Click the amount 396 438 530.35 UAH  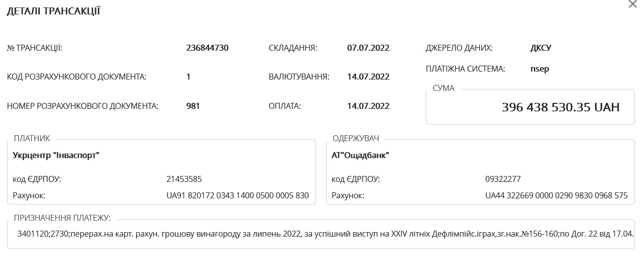pos(560,107)
